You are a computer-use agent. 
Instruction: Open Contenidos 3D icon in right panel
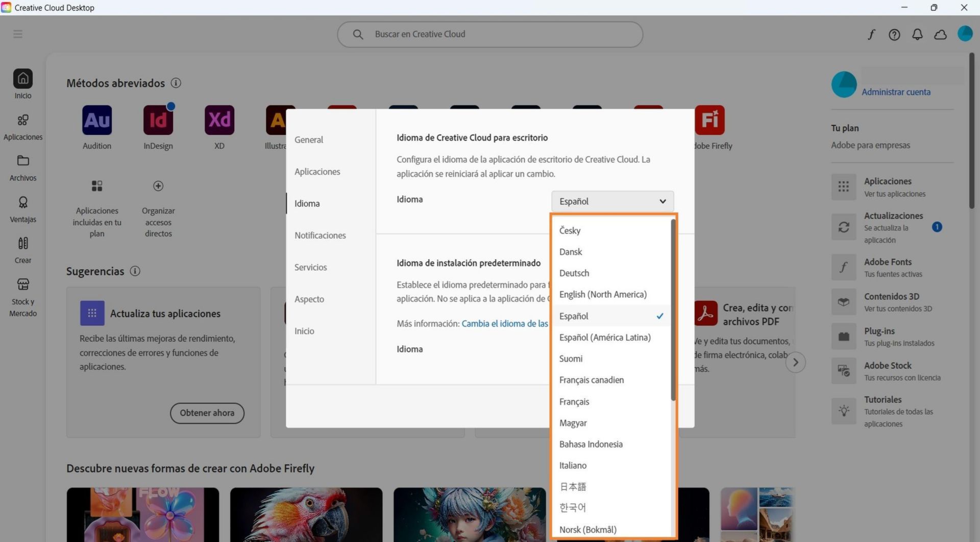(844, 302)
